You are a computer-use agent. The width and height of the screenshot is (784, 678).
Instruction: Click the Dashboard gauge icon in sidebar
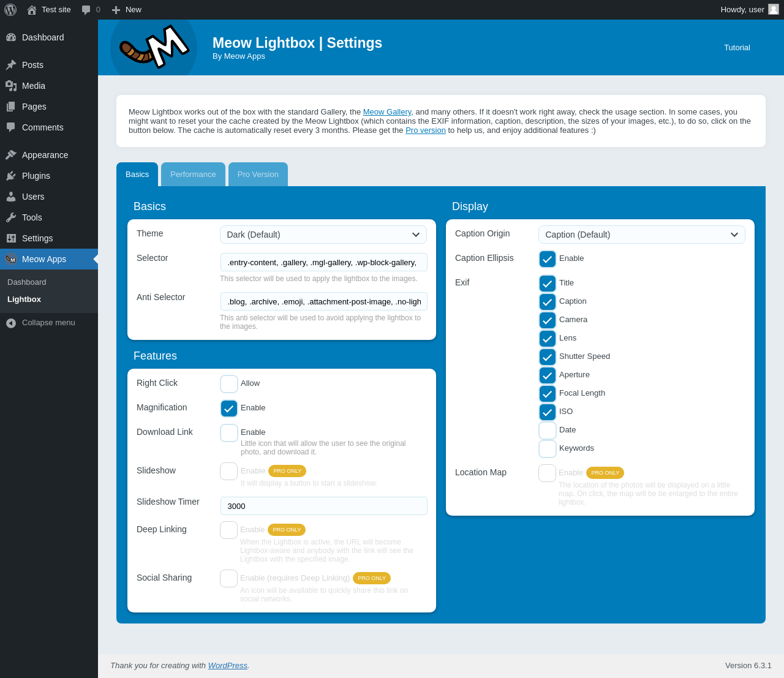[11, 37]
